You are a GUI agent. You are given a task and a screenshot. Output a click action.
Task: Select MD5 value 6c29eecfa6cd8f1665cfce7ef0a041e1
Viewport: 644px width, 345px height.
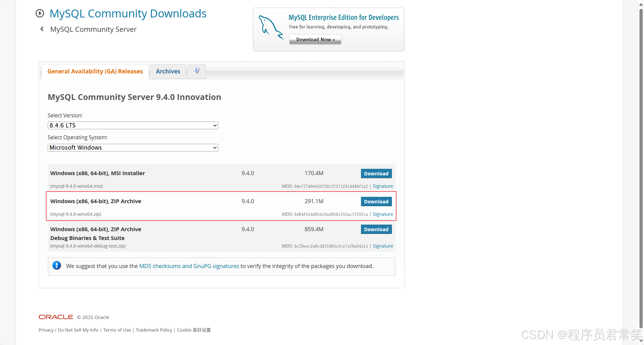[x=331, y=246]
